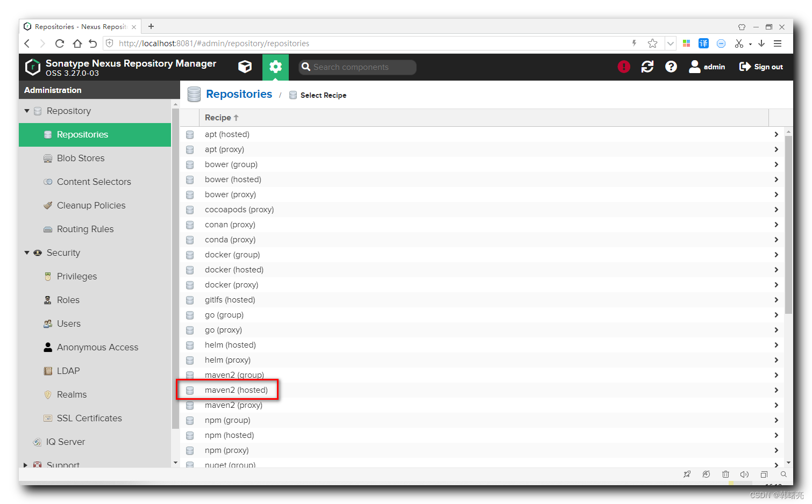The width and height of the screenshot is (812, 504).
Task: Focus the Search components field
Action: pos(358,67)
